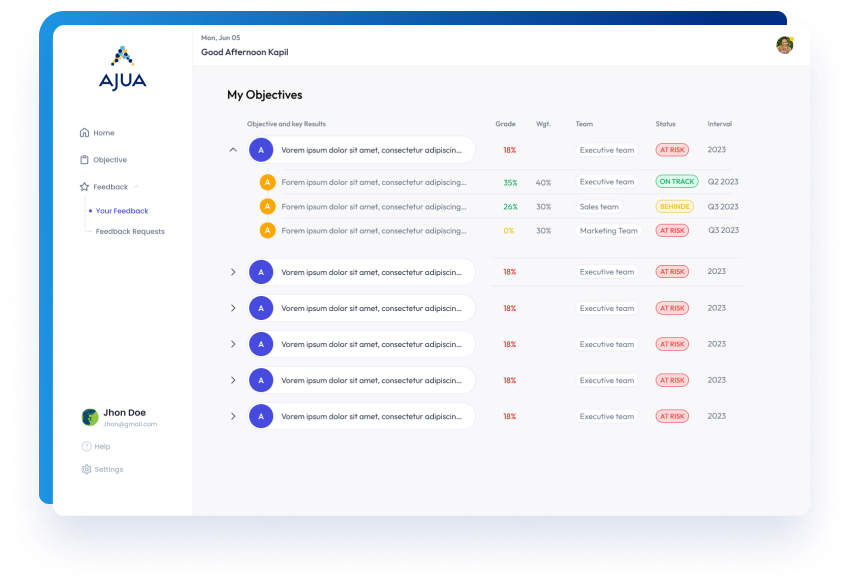Viewport: 854px width, 588px height.
Task: Expand the second objective row chevron
Action: [x=233, y=272]
